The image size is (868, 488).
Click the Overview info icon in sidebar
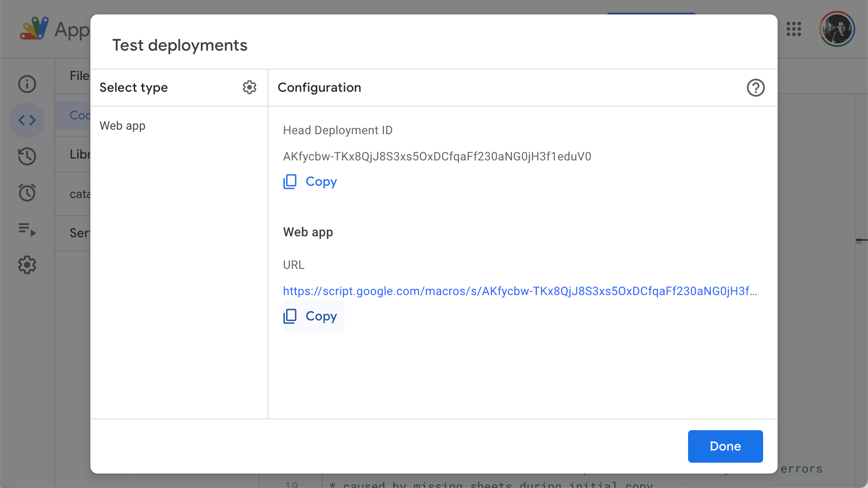coord(27,84)
